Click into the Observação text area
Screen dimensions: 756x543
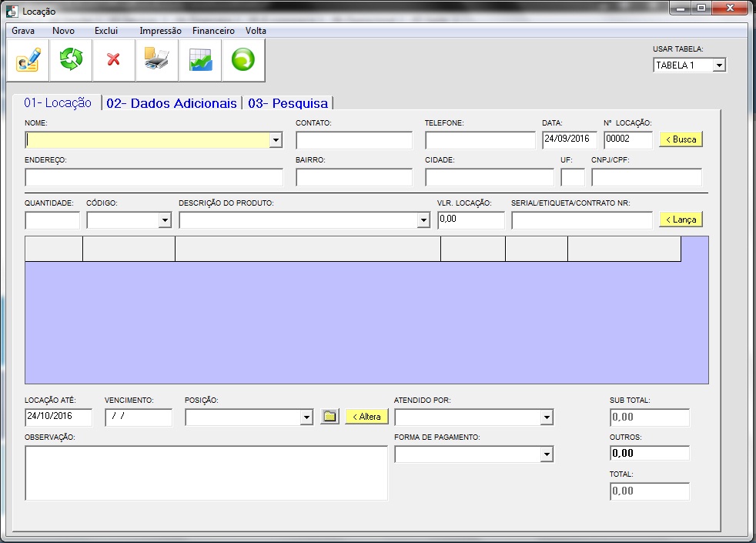[x=206, y=473]
